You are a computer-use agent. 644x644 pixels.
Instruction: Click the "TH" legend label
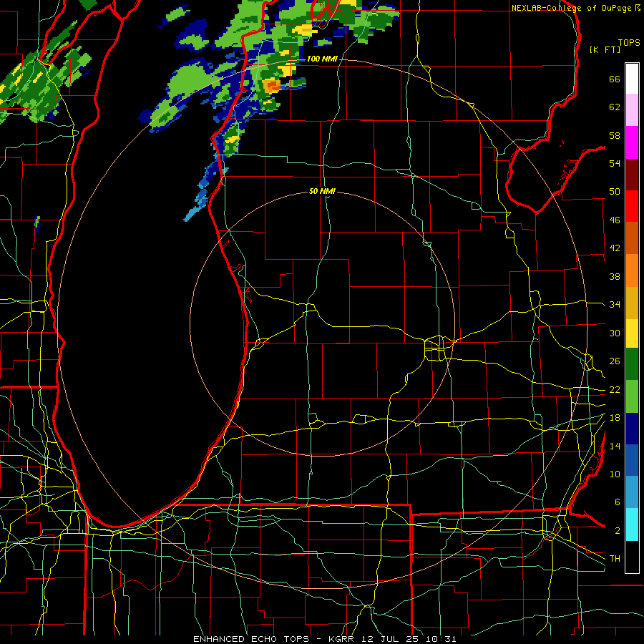pos(615,559)
